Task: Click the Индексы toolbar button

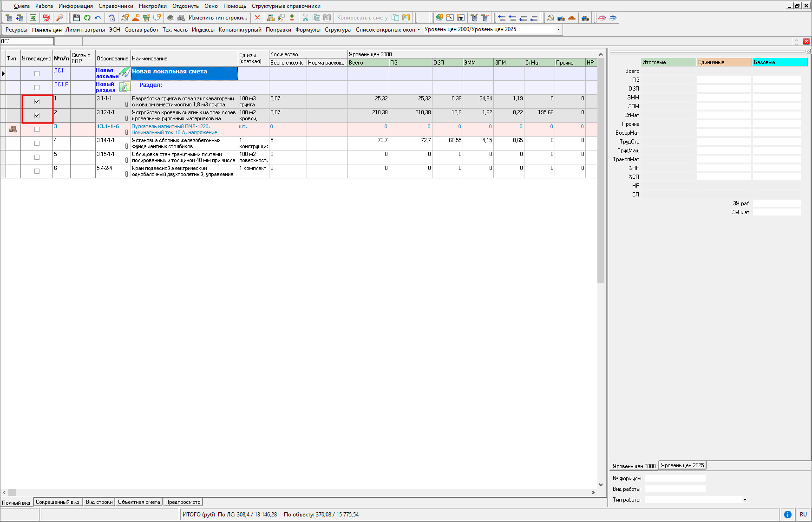Action: [203, 30]
